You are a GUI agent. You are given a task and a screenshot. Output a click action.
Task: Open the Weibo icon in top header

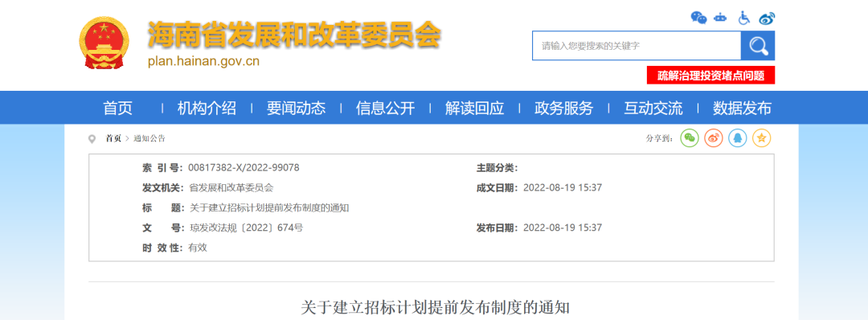tap(767, 18)
